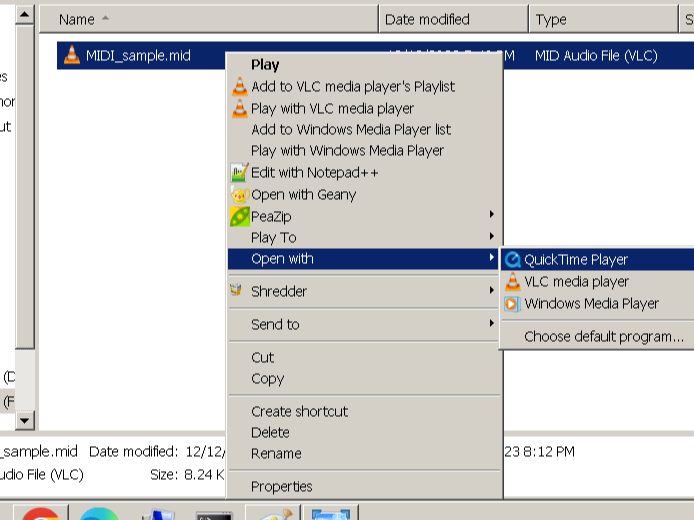Expand the Open with submenu arrow
This screenshot has height=520, width=694.
coord(491,257)
